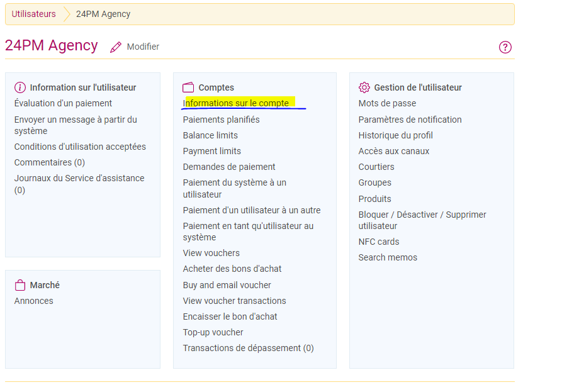Click the gear icon by Gestion de l'utilisateur

(x=364, y=87)
